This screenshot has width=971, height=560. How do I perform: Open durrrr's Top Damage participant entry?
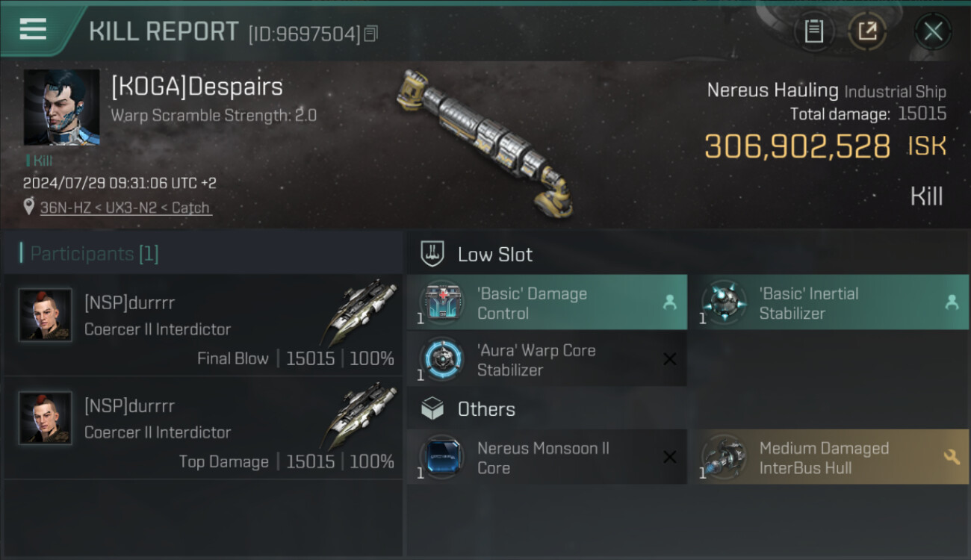click(x=203, y=428)
